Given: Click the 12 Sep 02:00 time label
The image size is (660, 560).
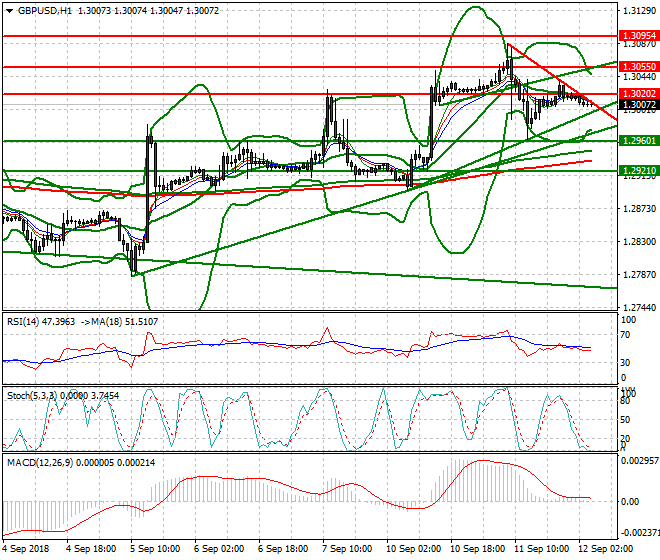Looking at the screenshot, I should point(604,549).
